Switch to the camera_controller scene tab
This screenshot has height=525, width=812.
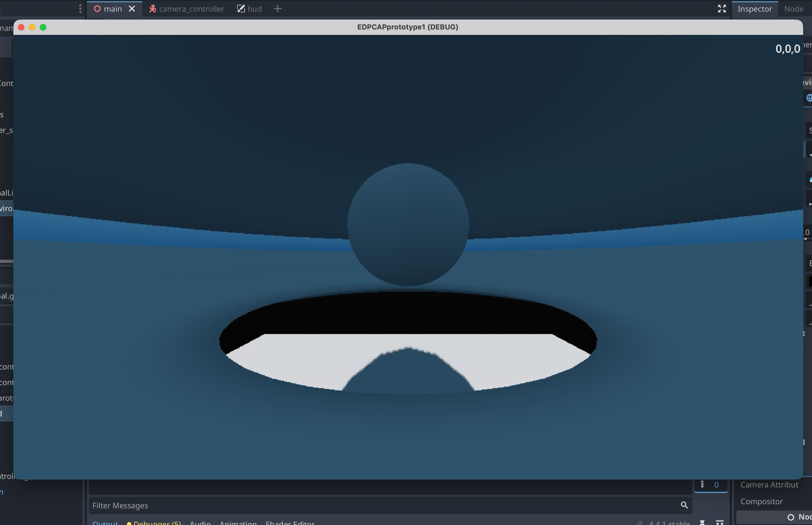click(x=191, y=9)
